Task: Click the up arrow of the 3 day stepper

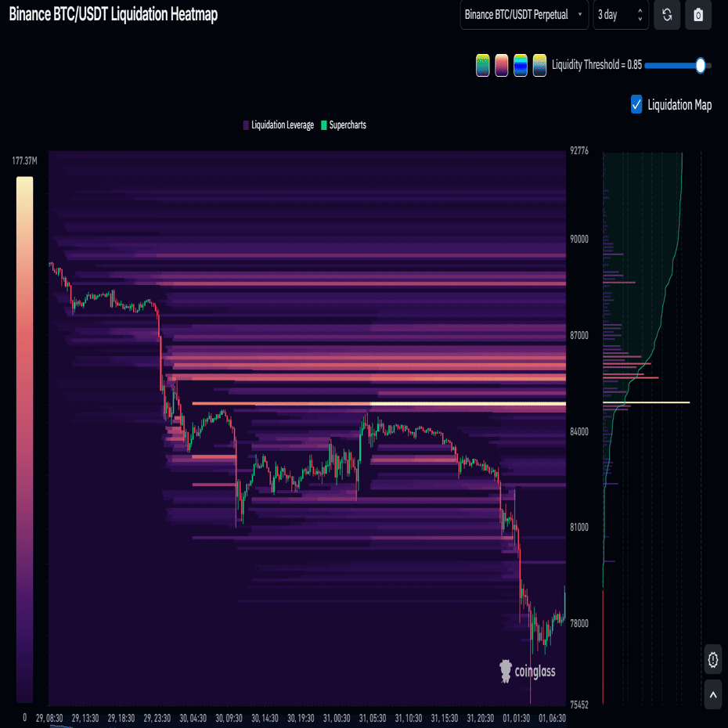Action: (640, 11)
